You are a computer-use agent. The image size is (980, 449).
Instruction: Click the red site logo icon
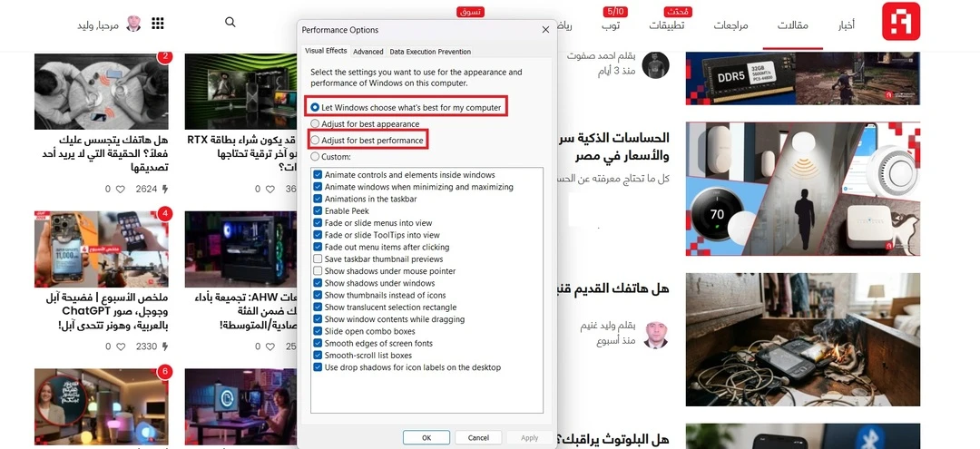coord(901,21)
